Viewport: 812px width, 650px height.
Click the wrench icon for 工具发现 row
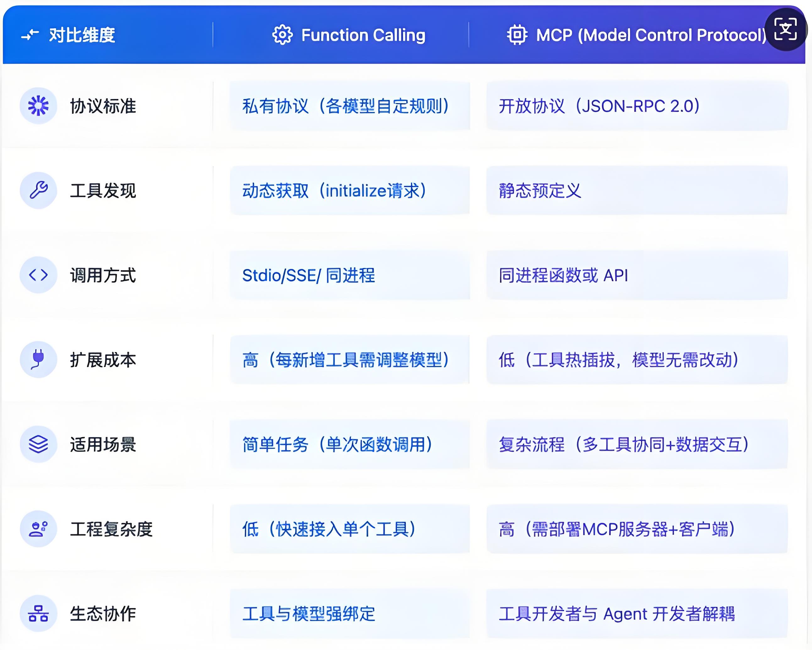39,190
